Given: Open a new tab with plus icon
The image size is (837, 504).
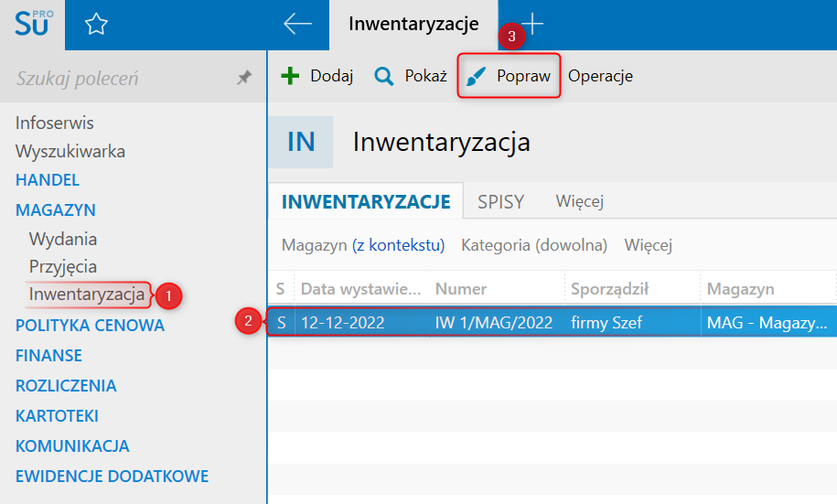Looking at the screenshot, I should [532, 25].
